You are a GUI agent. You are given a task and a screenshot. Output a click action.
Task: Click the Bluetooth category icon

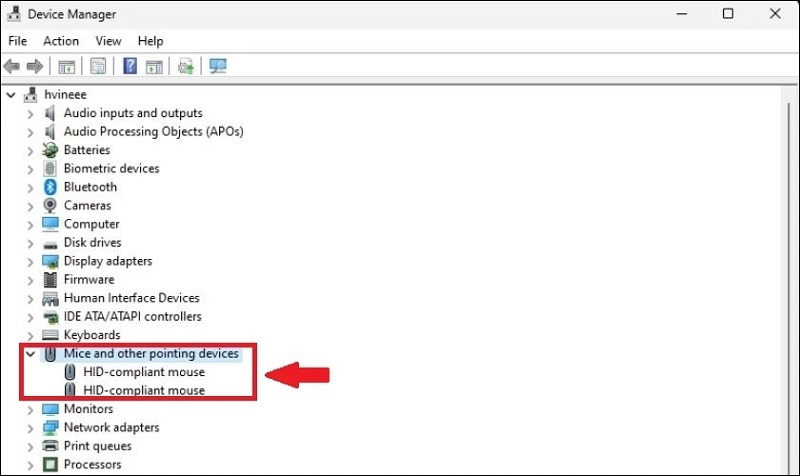pos(50,187)
